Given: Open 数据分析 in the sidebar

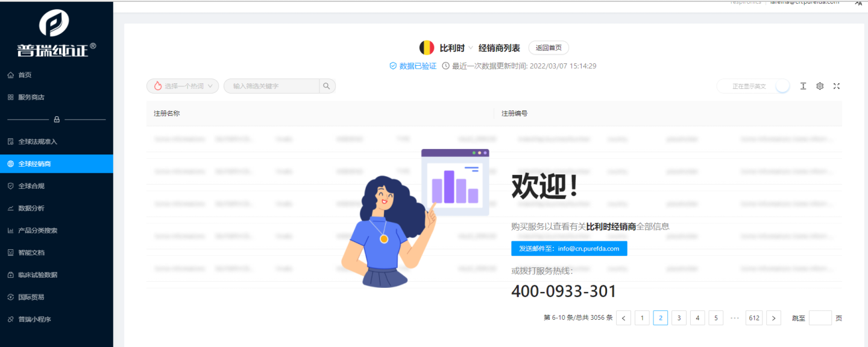Looking at the screenshot, I should 57,208.
